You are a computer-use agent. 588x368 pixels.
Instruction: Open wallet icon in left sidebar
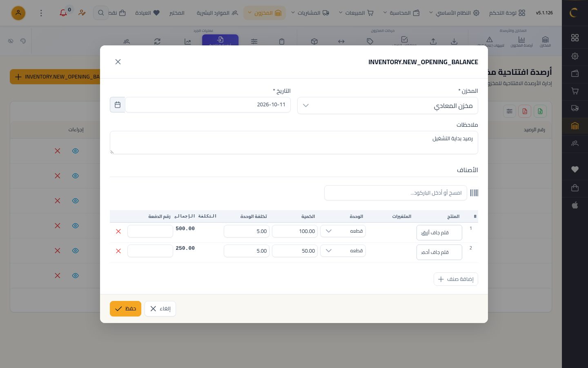pos(575,74)
